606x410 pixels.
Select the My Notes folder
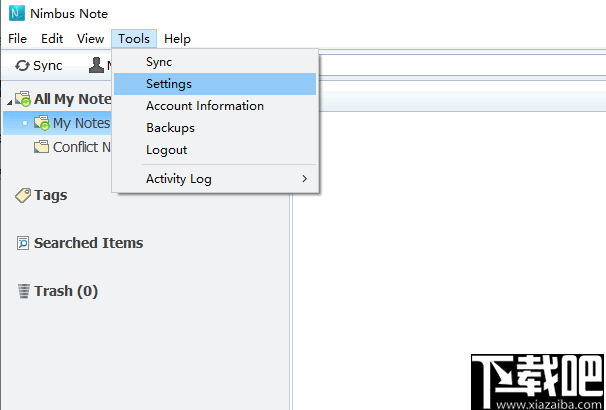[x=58, y=123]
